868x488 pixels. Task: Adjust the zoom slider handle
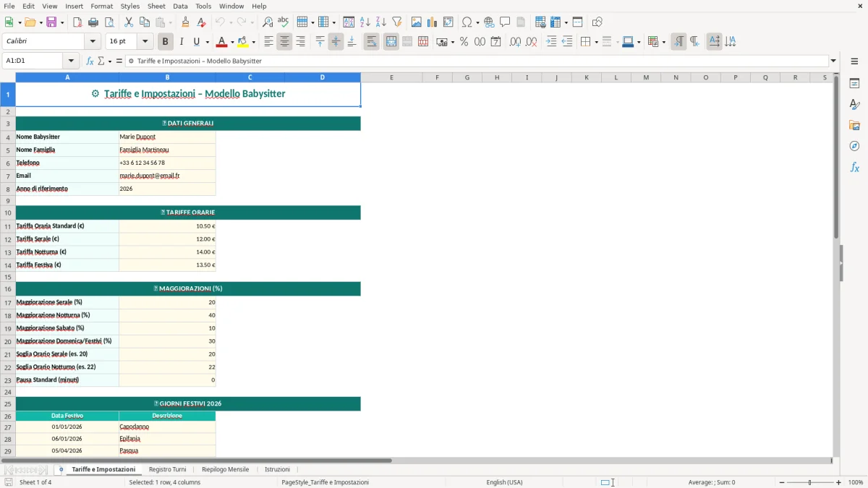810,482
